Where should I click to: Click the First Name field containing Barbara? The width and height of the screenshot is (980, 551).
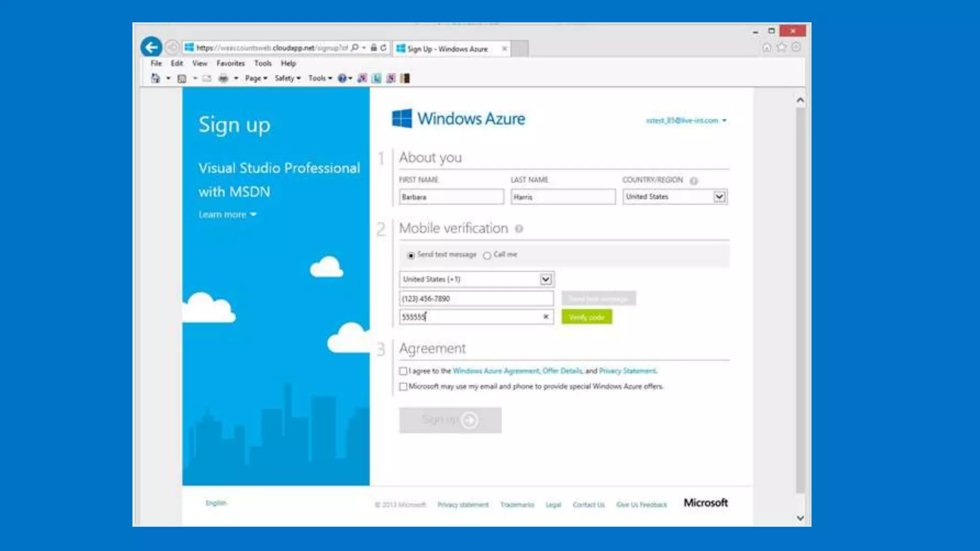point(451,197)
